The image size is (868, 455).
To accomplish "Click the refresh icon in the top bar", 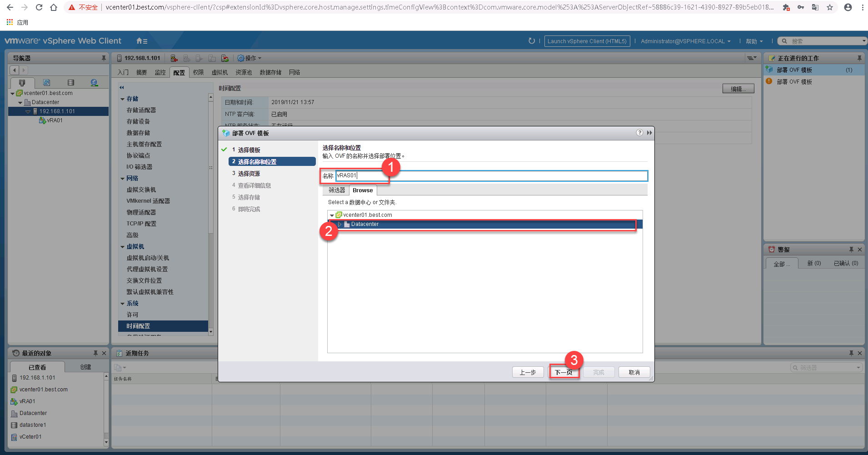I will pyautogui.click(x=532, y=41).
